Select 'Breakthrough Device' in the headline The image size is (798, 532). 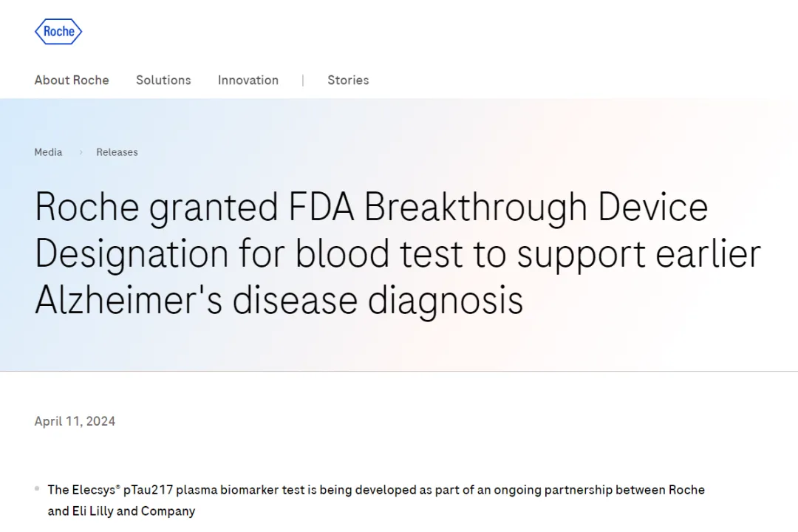(536, 207)
